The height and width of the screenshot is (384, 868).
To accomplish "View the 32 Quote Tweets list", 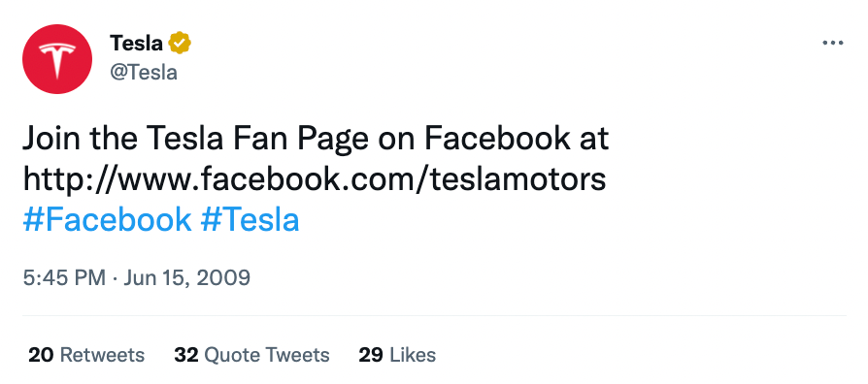I will tap(251, 355).
